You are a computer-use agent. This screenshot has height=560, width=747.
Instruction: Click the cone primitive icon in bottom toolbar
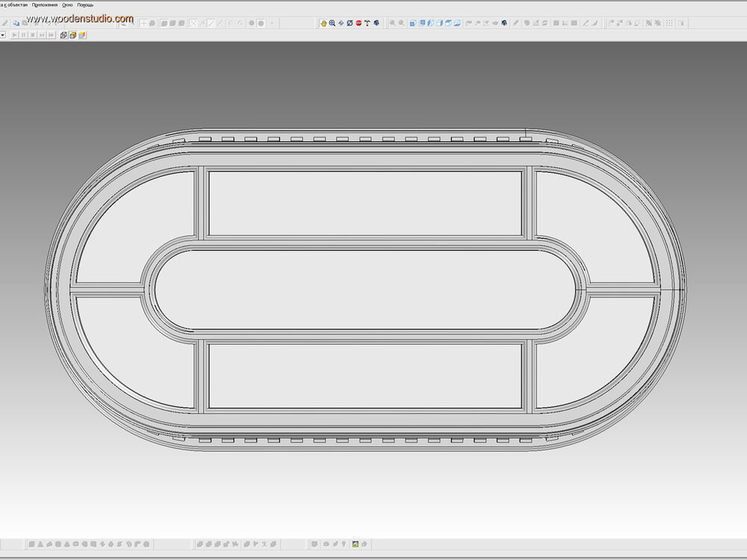point(40,544)
